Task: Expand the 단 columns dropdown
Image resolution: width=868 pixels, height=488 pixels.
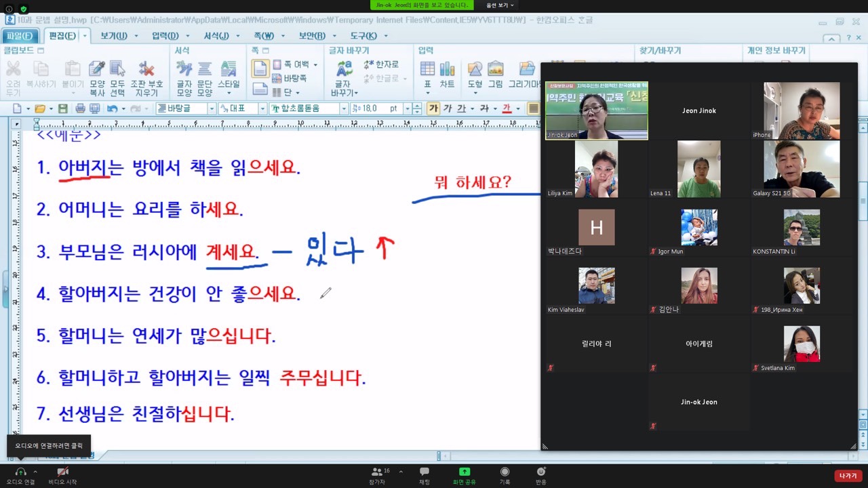Action: [x=297, y=92]
